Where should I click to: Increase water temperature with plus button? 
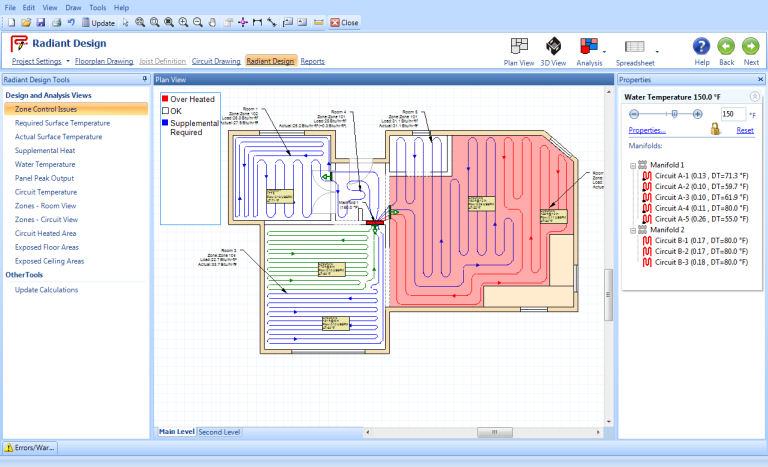tap(697, 114)
